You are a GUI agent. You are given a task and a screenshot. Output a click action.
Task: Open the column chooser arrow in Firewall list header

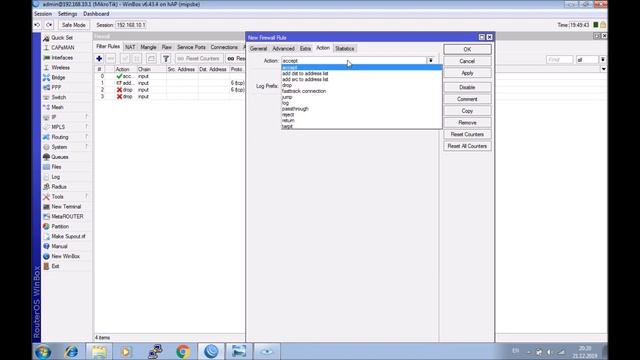[x=603, y=69]
